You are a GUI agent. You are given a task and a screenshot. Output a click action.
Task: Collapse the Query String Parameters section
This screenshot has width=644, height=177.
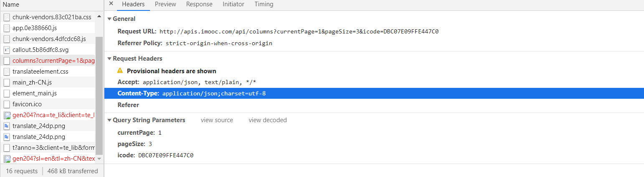coord(109,120)
